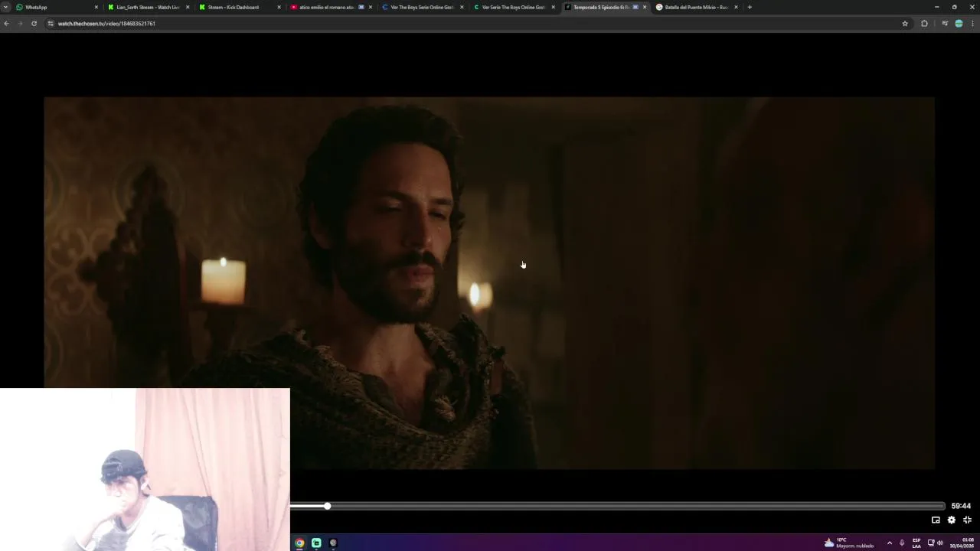The image size is (980, 551).
Task: Open the browser extensions menu
Action: (924, 24)
